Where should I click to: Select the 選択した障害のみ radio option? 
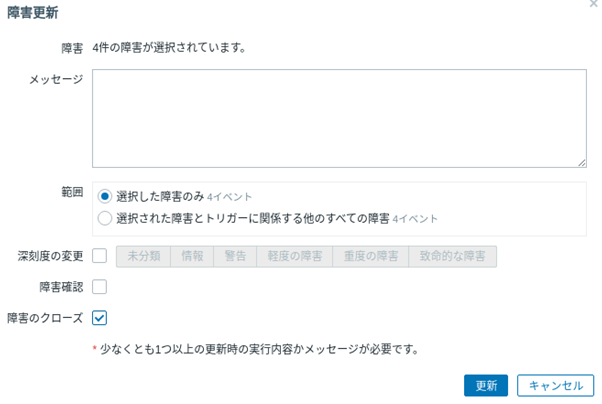click(x=105, y=196)
